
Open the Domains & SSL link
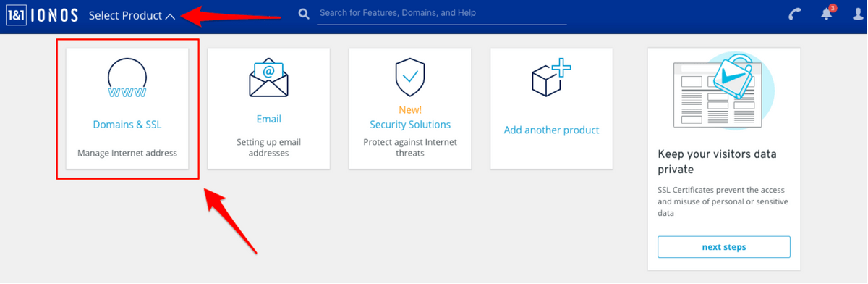127,125
